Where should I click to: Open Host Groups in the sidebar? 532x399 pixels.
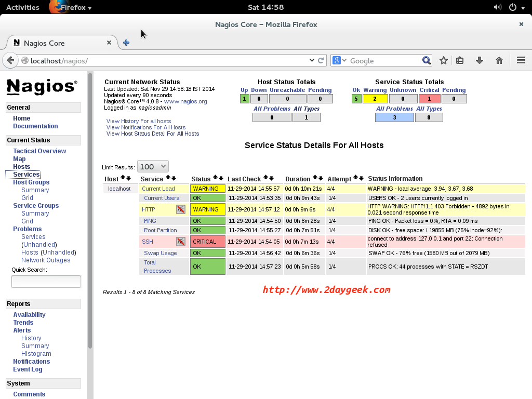tap(31, 182)
